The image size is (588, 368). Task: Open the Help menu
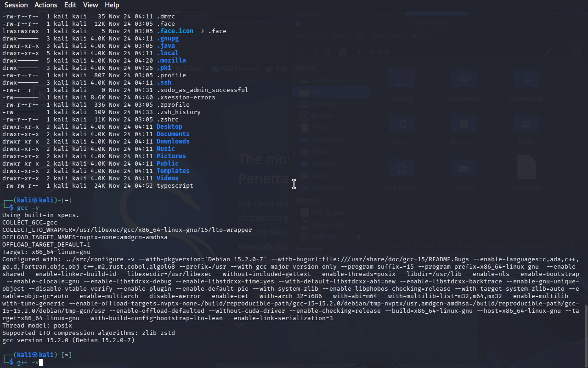point(112,5)
